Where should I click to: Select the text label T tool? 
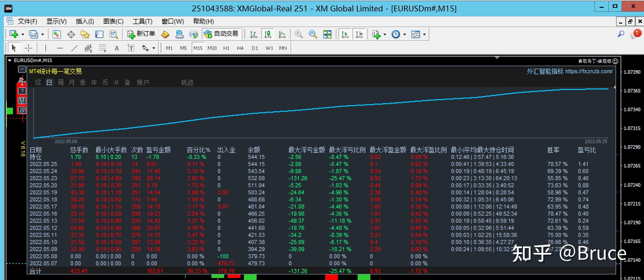[131, 48]
